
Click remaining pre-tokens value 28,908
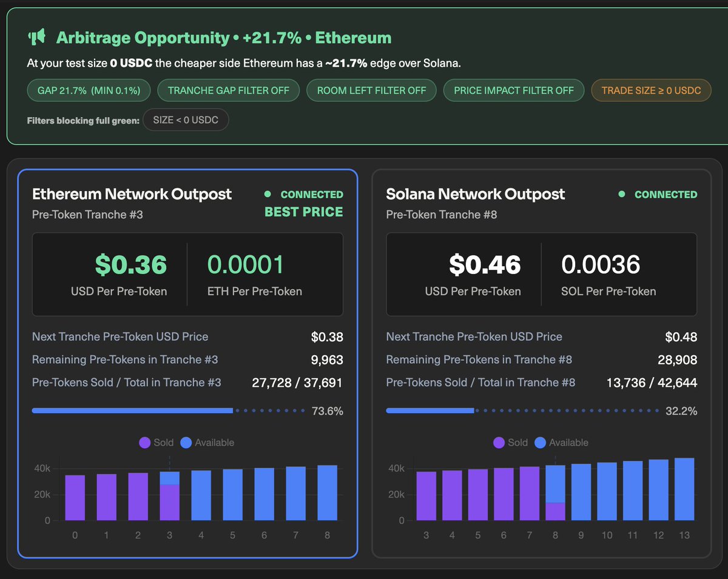click(678, 360)
